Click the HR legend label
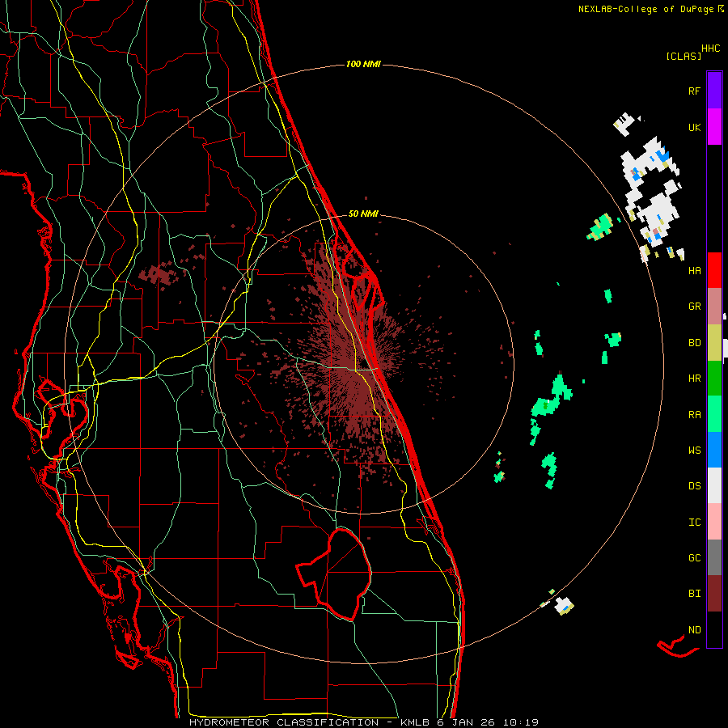Screen dimensions: 728x728 694,379
